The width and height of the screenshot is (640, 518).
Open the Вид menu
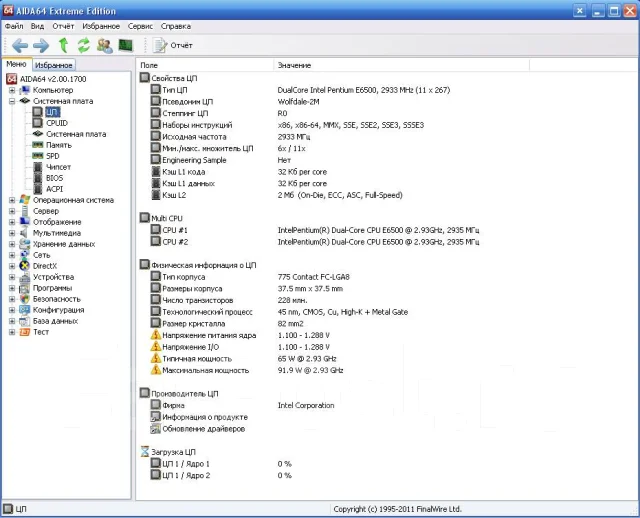[37, 26]
